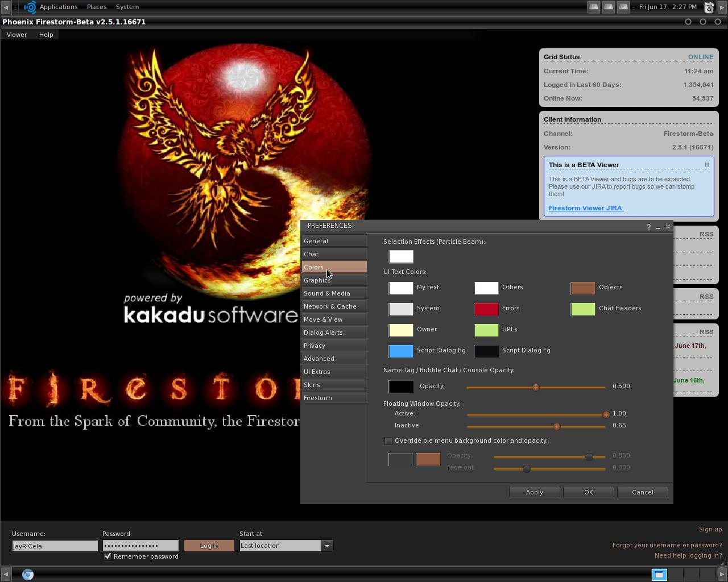This screenshot has height=582, width=728.
Task: Switch to the General preferences tab
Action: [x=334, y=241]
